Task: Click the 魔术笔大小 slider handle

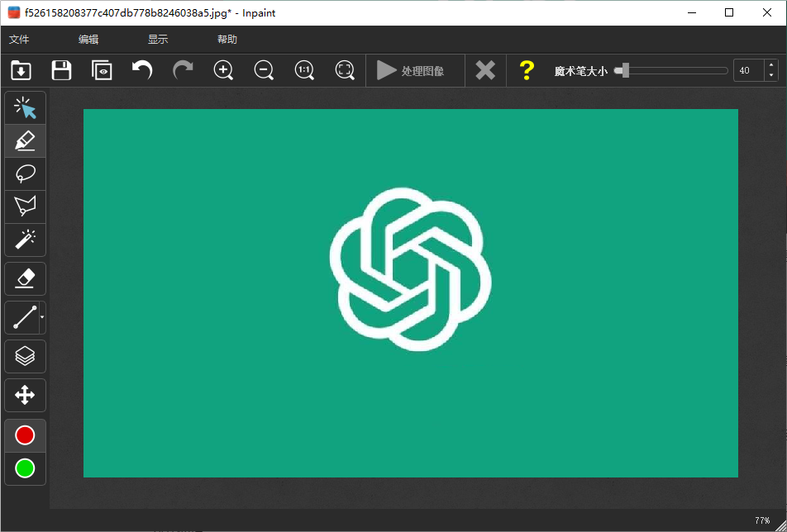Action: pyautogui.click(x=625, y=71)
